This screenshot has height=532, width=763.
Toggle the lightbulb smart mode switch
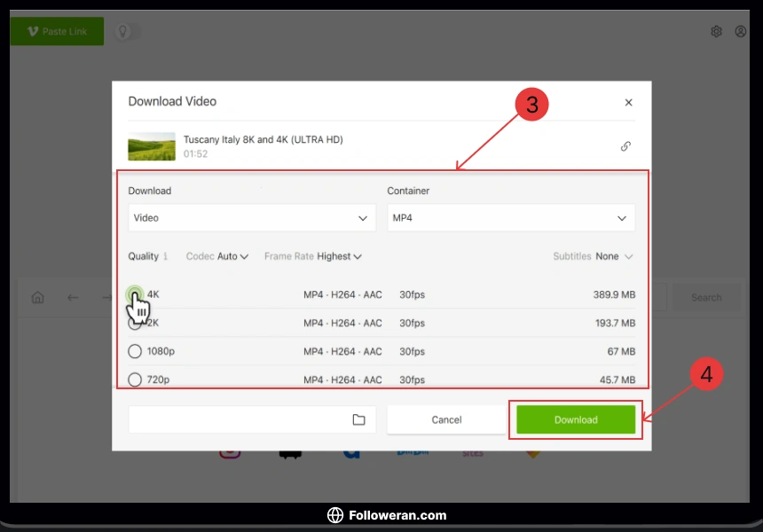(127, 31)
